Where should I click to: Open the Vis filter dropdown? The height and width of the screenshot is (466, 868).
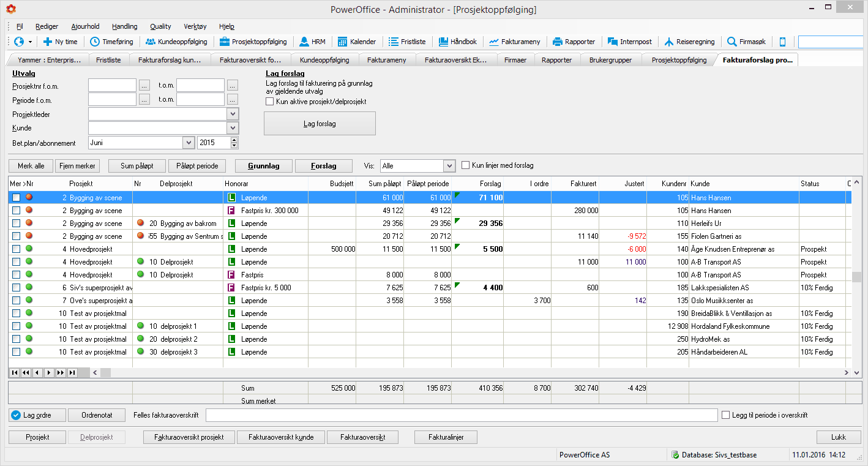tap(449, 166)
